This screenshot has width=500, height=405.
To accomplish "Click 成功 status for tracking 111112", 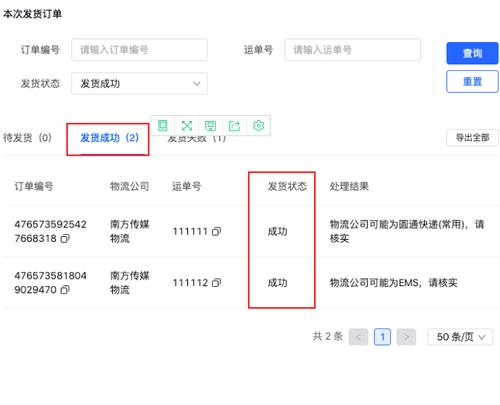I will pos(277,283).
